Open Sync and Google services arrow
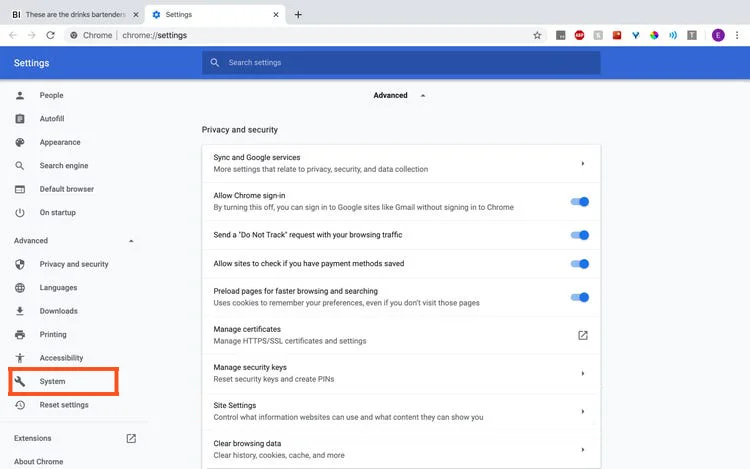The width and height of the screenshot is (750, 469). pos(583,164)
